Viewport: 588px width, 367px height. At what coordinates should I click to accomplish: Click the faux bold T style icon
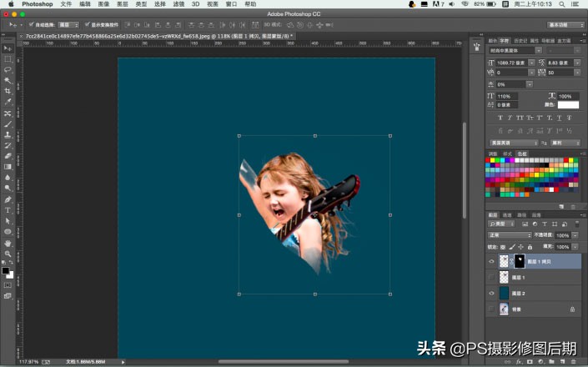[x=500, y=118]
